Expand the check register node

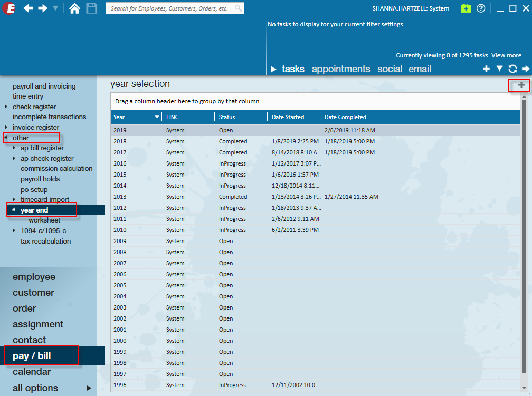[x=6, y=107]
